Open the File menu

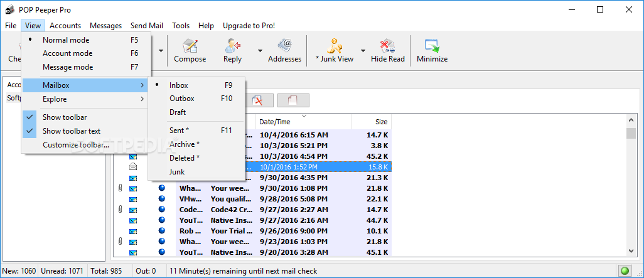point(11,26)
